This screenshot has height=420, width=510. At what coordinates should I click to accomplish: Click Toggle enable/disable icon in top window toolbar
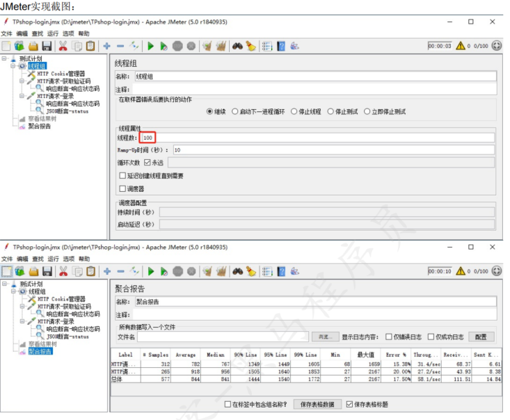point(134,45)
